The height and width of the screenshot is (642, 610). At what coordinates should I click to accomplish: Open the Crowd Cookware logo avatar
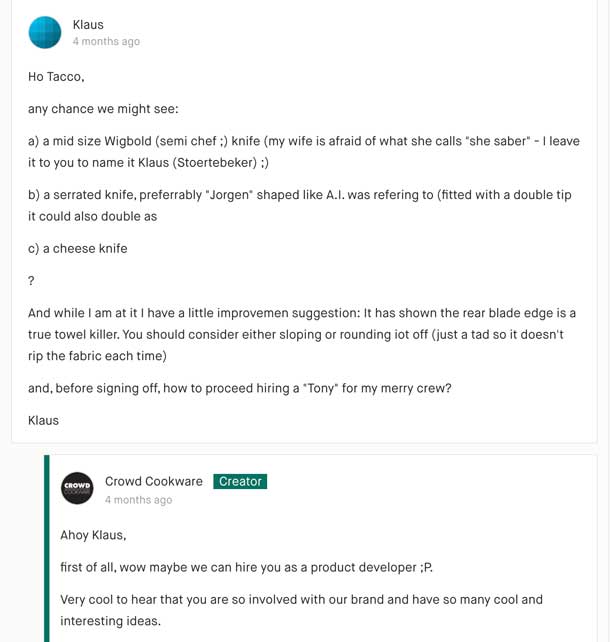point(77,488)
